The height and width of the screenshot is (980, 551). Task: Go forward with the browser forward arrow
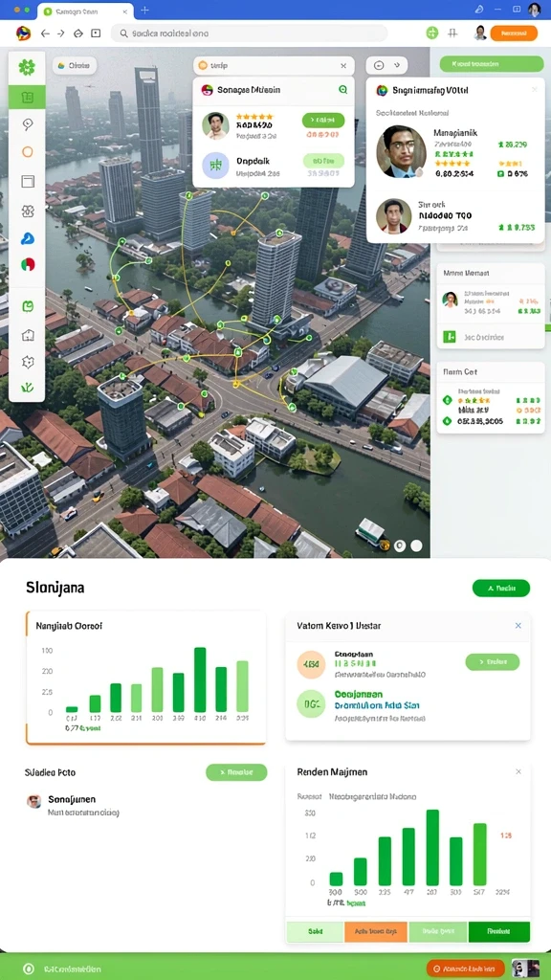pos(60,33)
